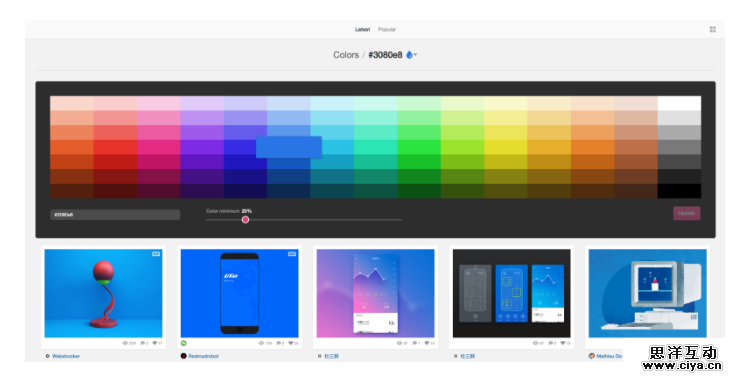Click the Colors breadcrumb link
This screenshot has width=751, height=381.
point(346,55)
